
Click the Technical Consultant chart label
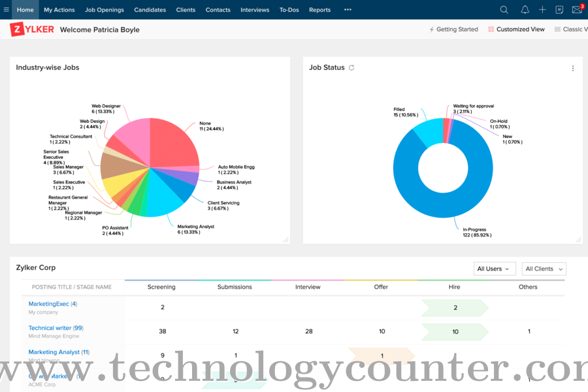(71, 139)
